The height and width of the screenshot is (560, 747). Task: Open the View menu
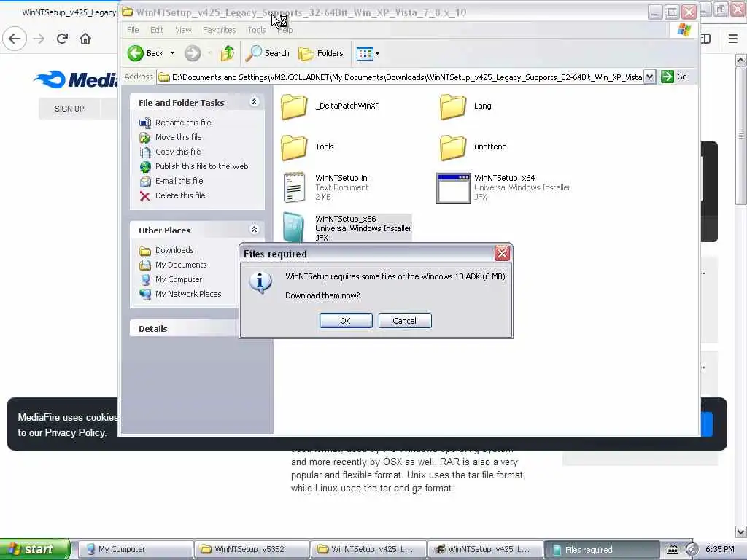tap(183, 30)
